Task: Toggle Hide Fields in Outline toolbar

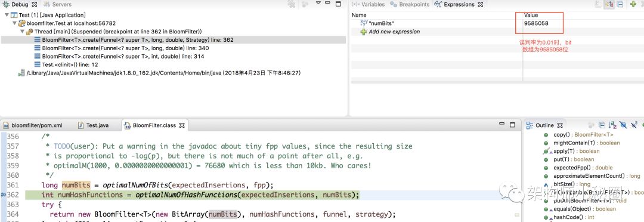Action: point(624,125)
